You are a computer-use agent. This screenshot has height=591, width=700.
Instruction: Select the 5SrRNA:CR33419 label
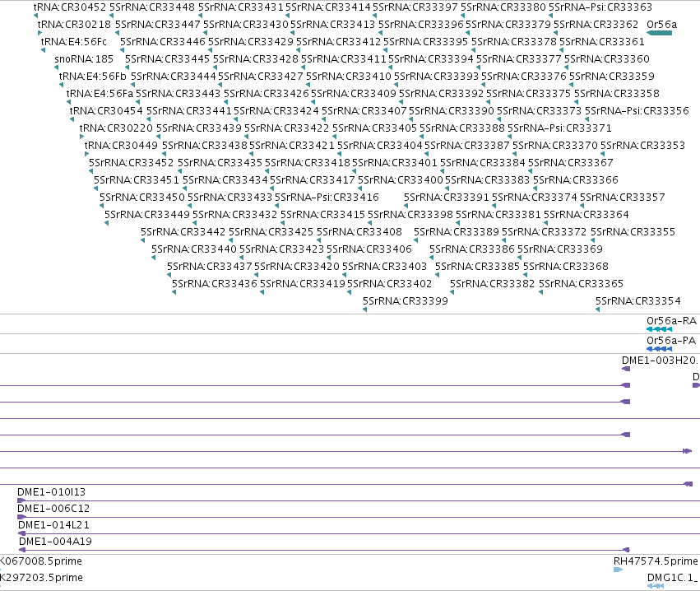coord(302,283)
